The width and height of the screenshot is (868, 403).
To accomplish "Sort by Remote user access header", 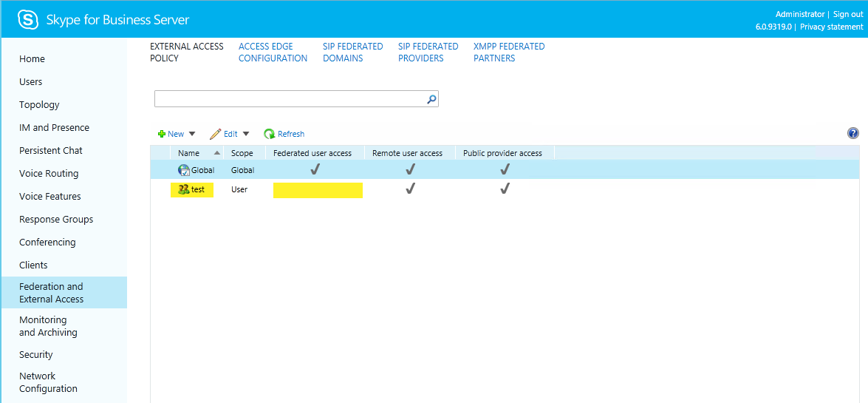I will tap(408, 153).
